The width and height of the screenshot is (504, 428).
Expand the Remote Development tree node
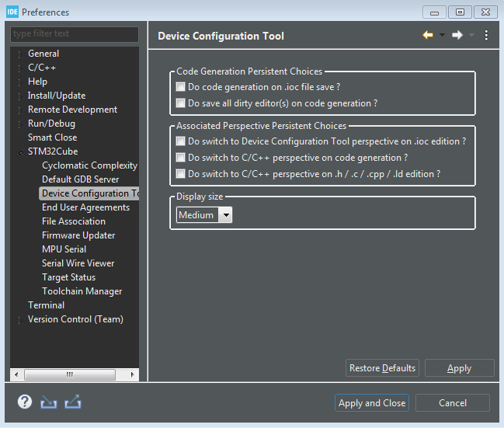(x=20, y=110)
